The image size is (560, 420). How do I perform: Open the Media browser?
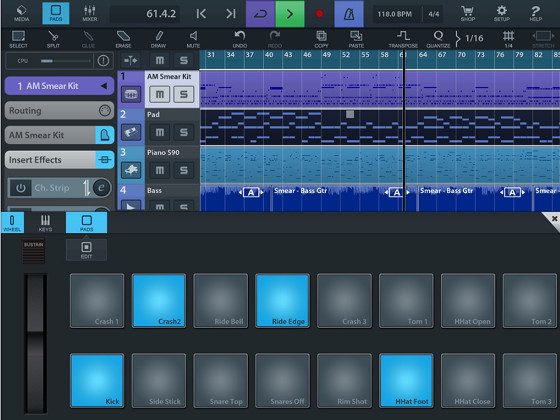21,13
